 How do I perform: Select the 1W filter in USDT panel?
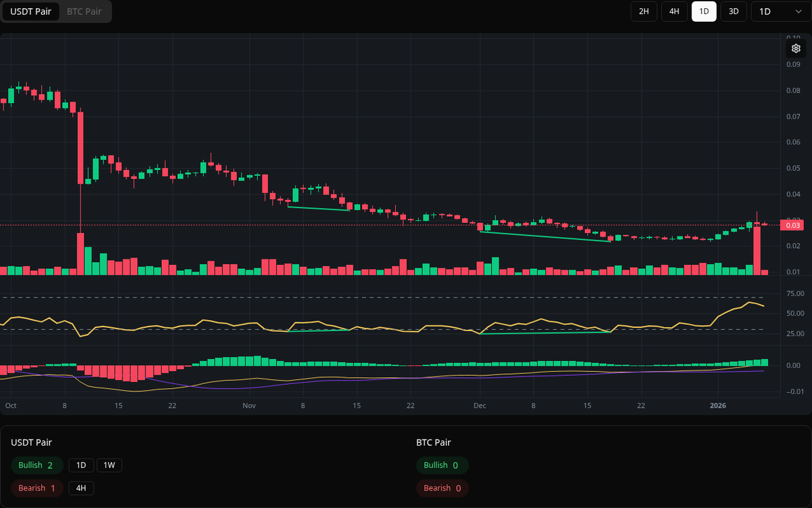pos(109,465)
